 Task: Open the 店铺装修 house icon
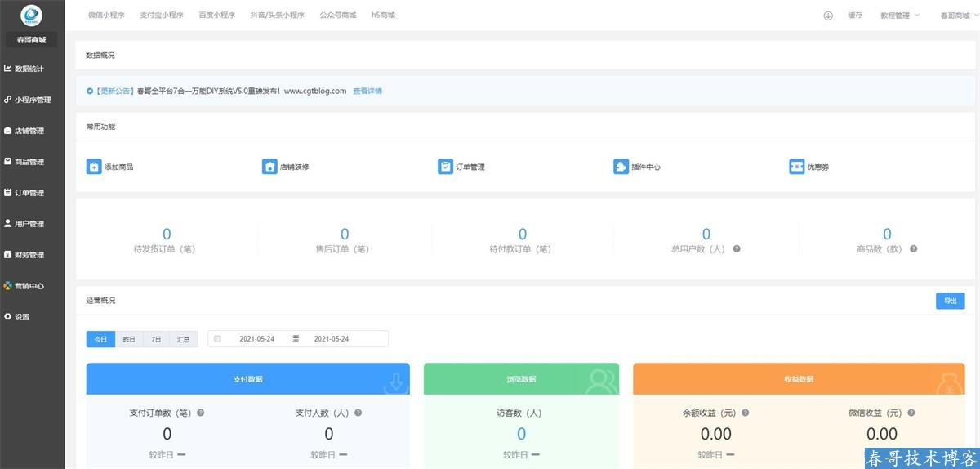point(269,167)
